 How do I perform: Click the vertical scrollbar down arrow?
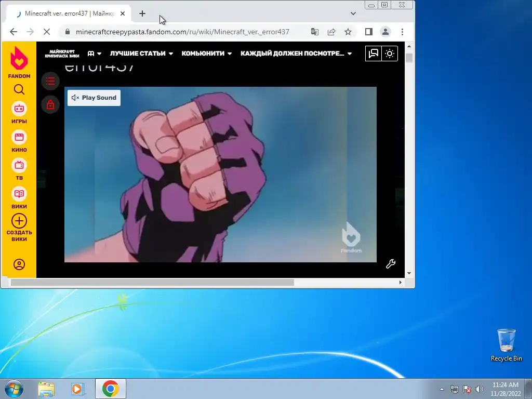coord(409,273)
